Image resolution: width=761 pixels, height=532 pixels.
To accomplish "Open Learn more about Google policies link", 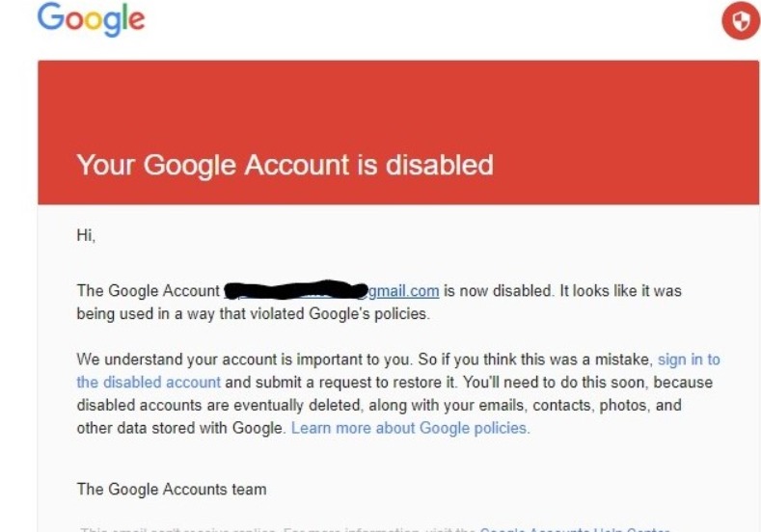I will click(x=410, y=428).
